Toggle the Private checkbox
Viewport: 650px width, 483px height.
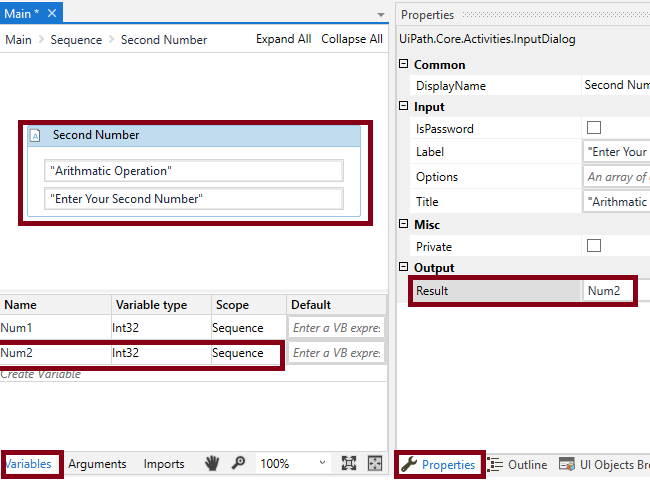point(594,245)
